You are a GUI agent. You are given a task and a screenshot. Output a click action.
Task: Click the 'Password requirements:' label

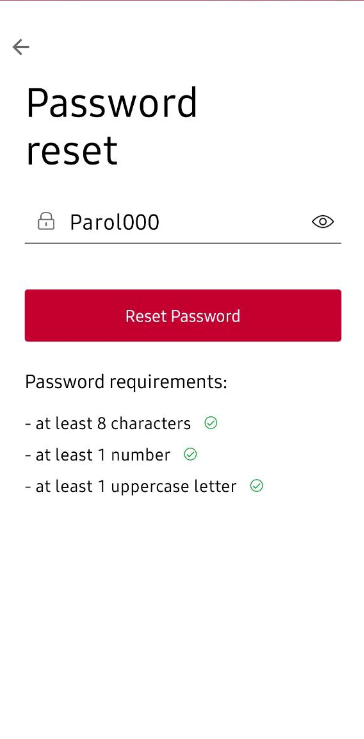tap(126, 382)
